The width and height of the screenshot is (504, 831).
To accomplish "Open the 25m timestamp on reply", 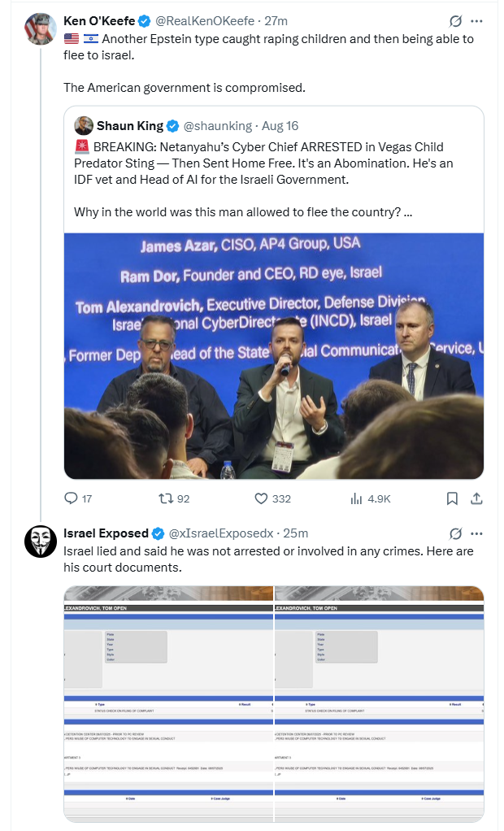I will (296, 533).
